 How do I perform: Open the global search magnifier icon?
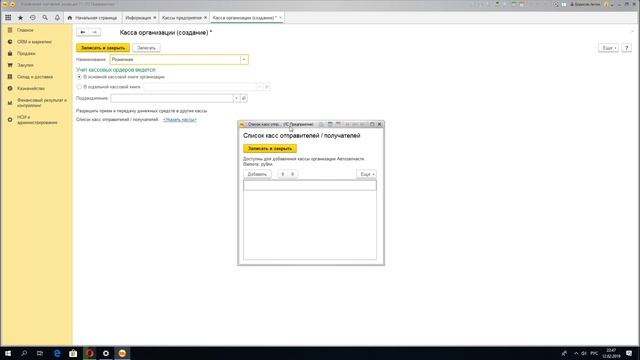(x=45, y=18)
